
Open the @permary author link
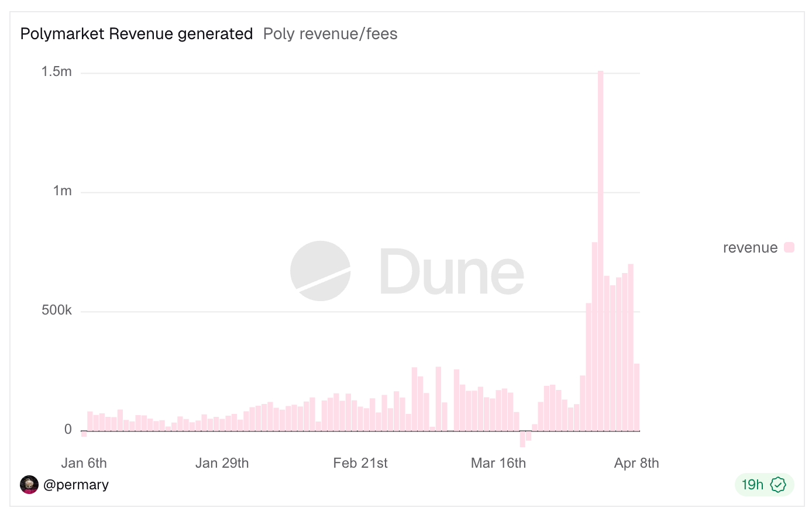pyautogui.click(x=76, y=485)
